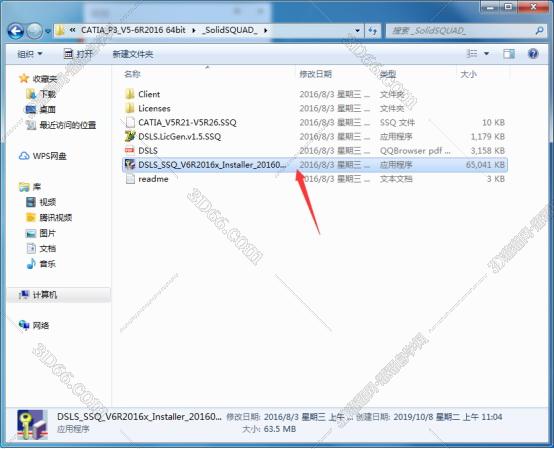Open the help question mark icon
Viewport: 554px width, 449px height.
[533, 54]
